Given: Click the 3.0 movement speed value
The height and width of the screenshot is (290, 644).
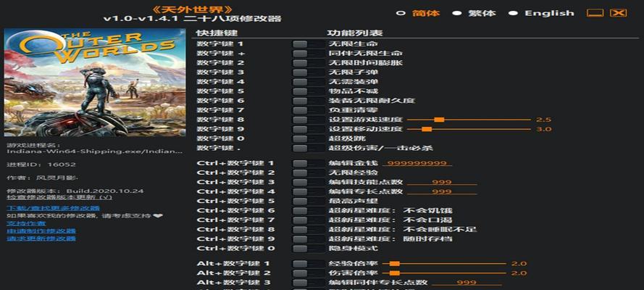Looking at the screenshot, I should [543, 129].
